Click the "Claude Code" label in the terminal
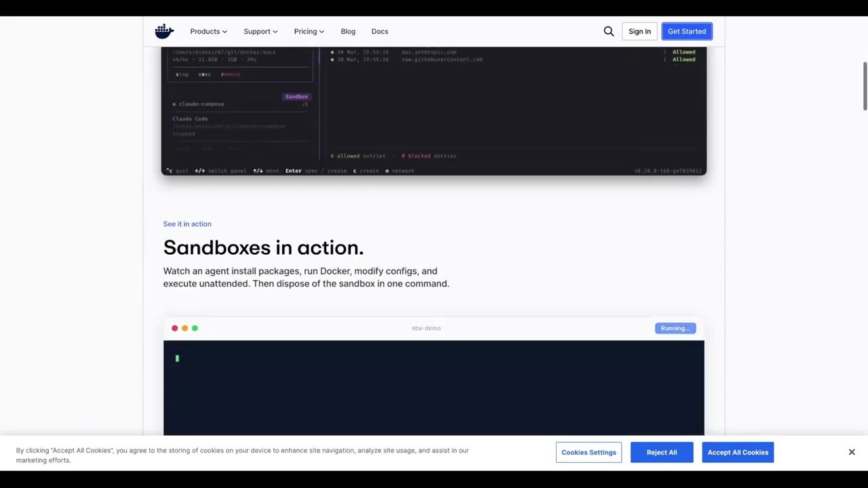868x488 pixels. pyautogui.click(x=190, y=119)
